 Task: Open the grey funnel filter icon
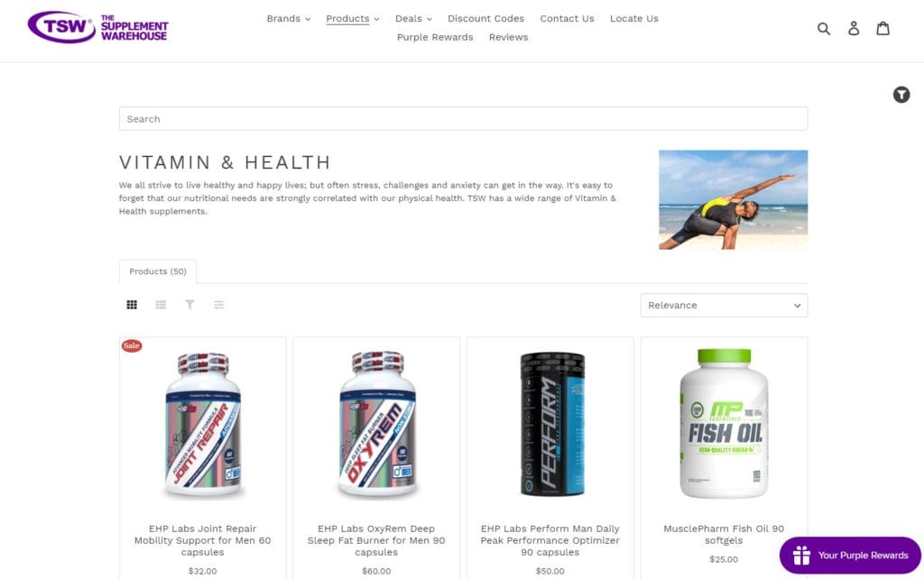[x=189, y=305]
